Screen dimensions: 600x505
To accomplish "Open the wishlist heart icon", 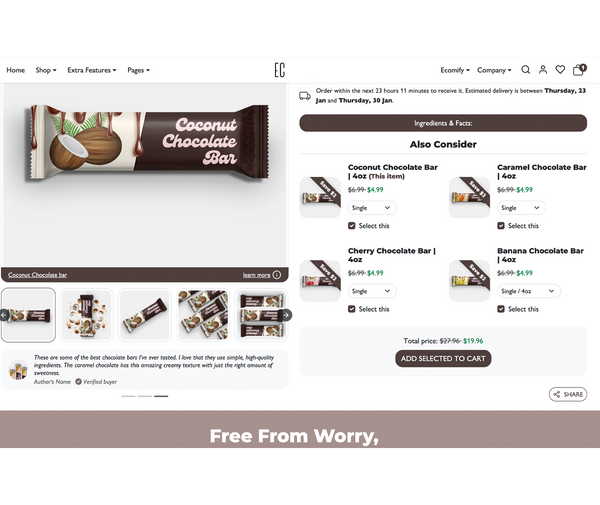I will click(x=560, y=70).
